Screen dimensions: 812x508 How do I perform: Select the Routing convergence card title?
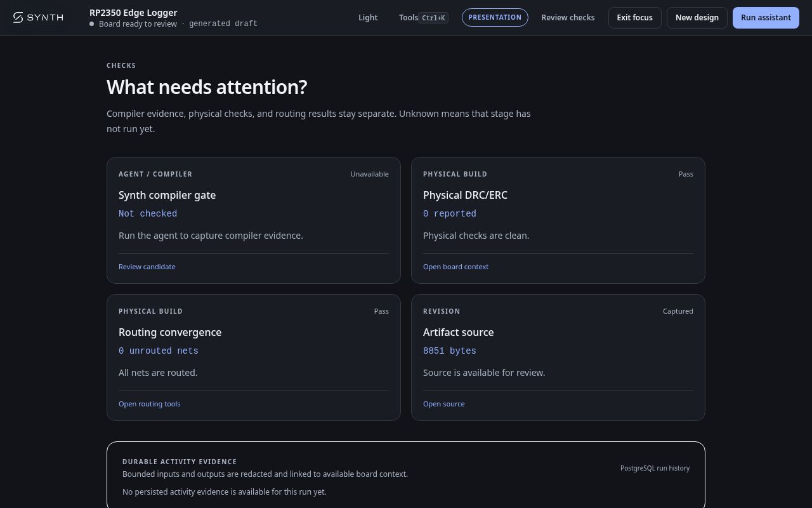(x=170, y=332)
